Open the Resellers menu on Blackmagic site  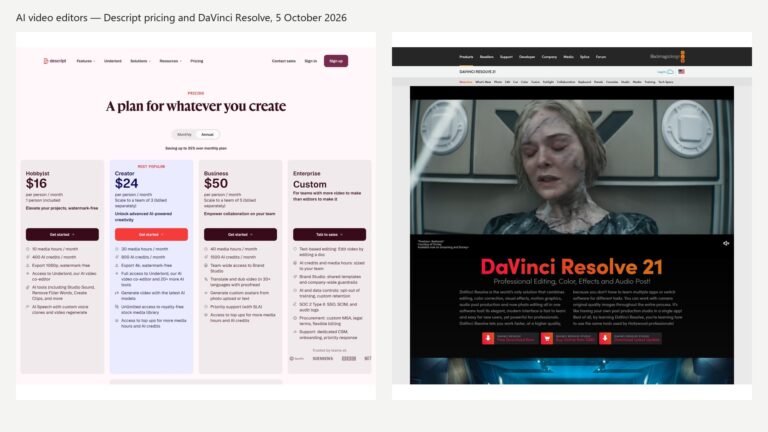[487, 57]
